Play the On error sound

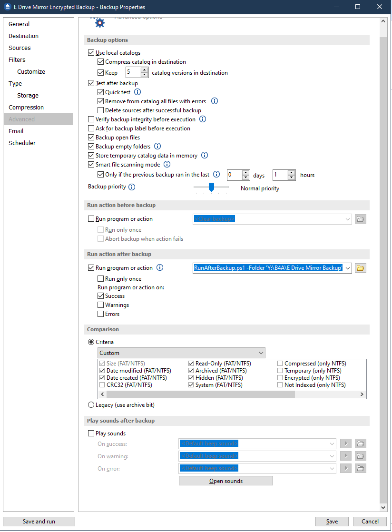346,469
